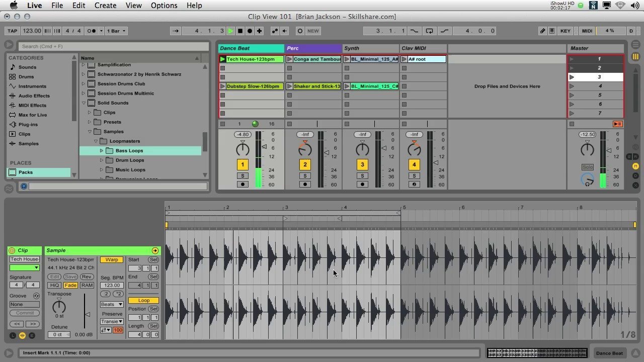Launch the Tech House-123bpm clip
The image size is (644, 362).
point(222,59)
